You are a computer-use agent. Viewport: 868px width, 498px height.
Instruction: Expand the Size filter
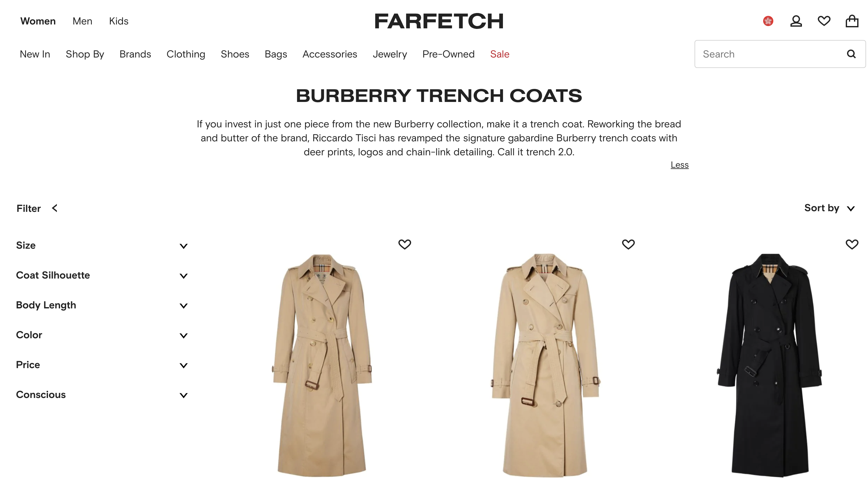point(102,246)
